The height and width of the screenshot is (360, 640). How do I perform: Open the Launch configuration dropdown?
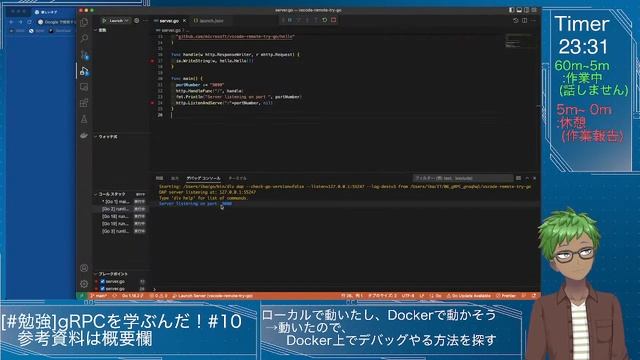[x=119, y=20]
